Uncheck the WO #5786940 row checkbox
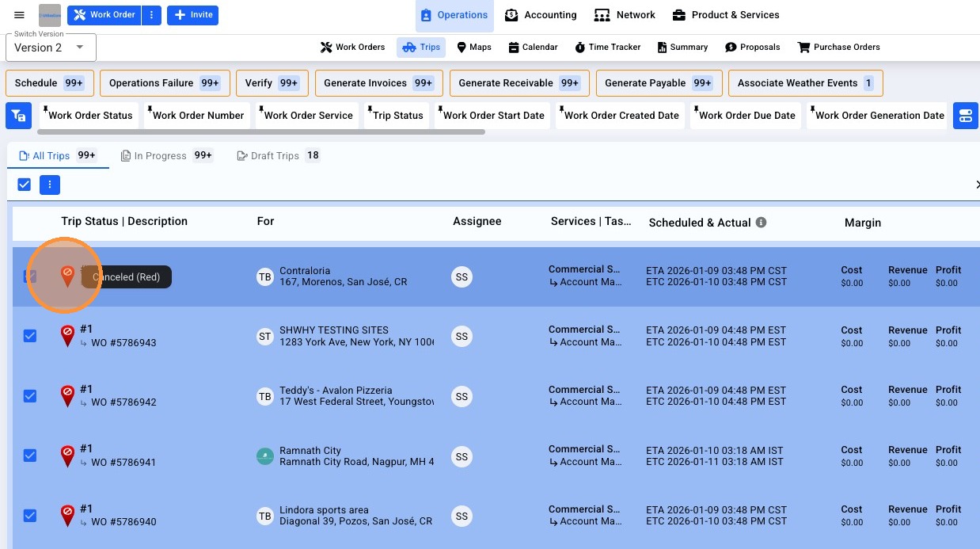 (30, 516)
